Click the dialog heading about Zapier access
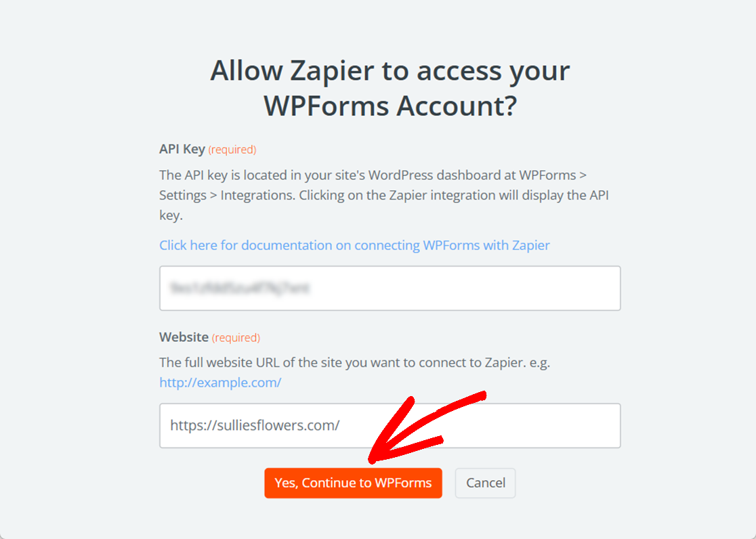 pos(390,70)
